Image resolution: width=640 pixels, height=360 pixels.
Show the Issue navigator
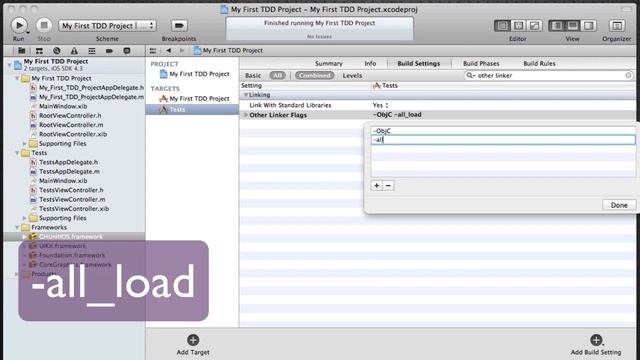click(x=74, y=51)
